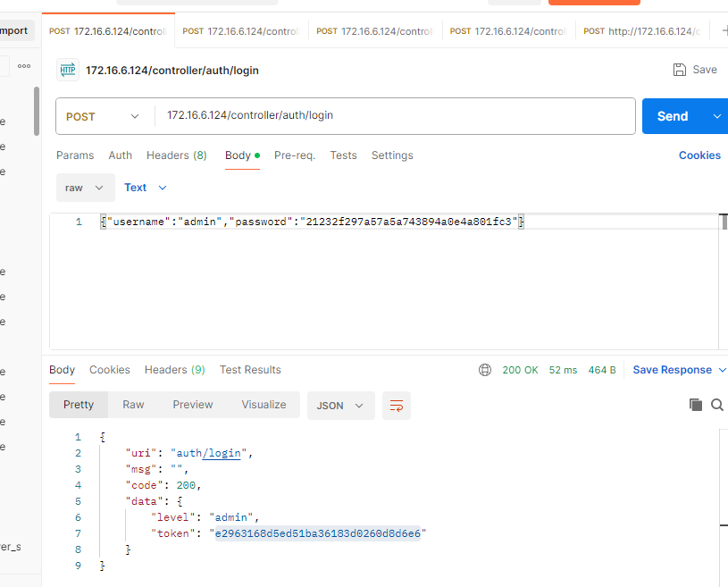
Task: Expand the Save Response dropdown arrow
Action: click(722, 370)
